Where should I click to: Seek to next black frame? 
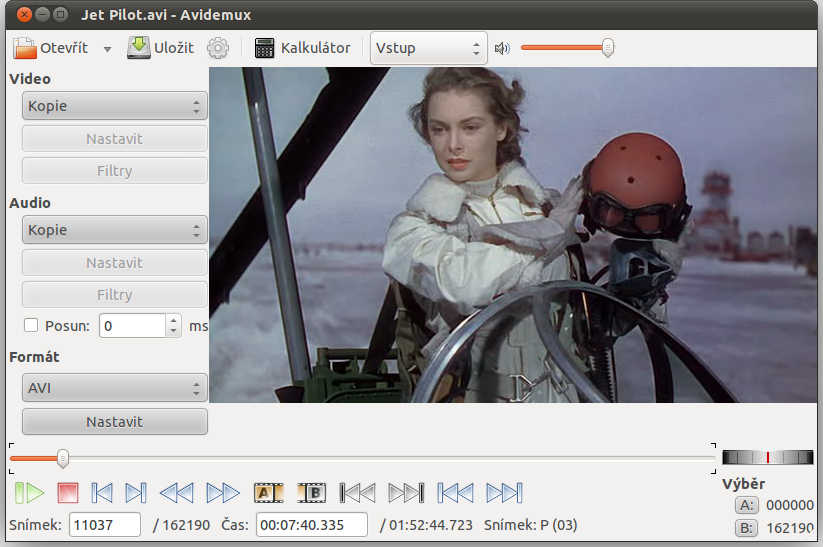[x=406, y=493]
